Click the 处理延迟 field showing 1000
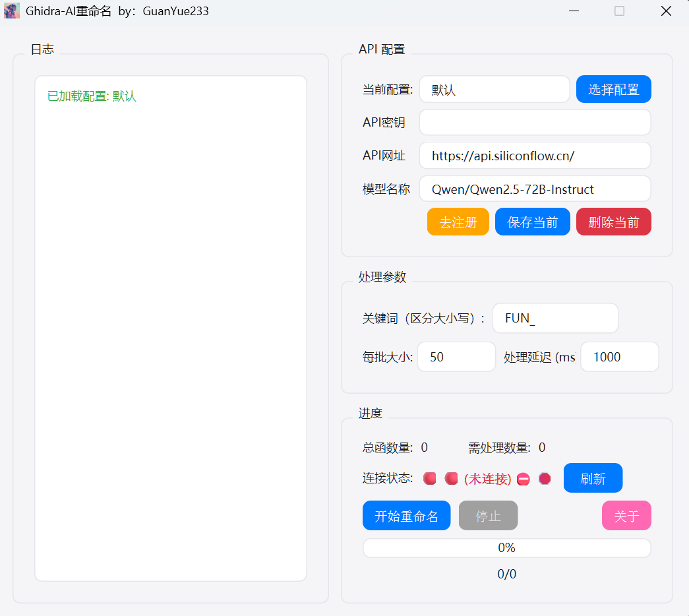The image size is (689, 616). point(620,357)
